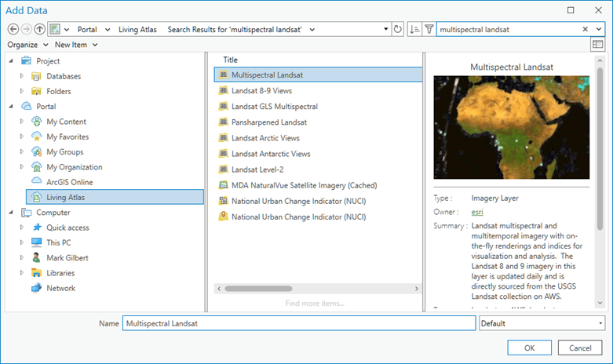Select the Databases icon in tree
The width and height of the screenshot is (613, 364).
click(x=36, y=76)
